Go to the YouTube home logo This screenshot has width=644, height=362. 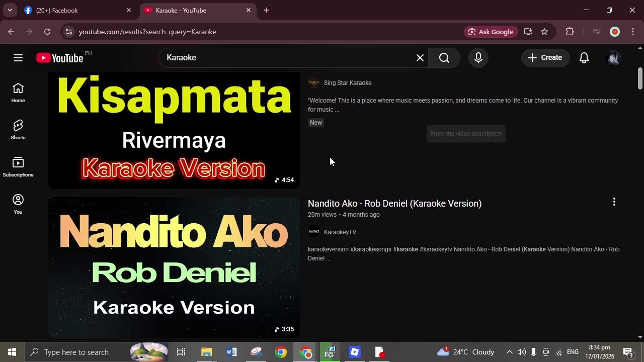pyautogui.click(x=60, y=58)
